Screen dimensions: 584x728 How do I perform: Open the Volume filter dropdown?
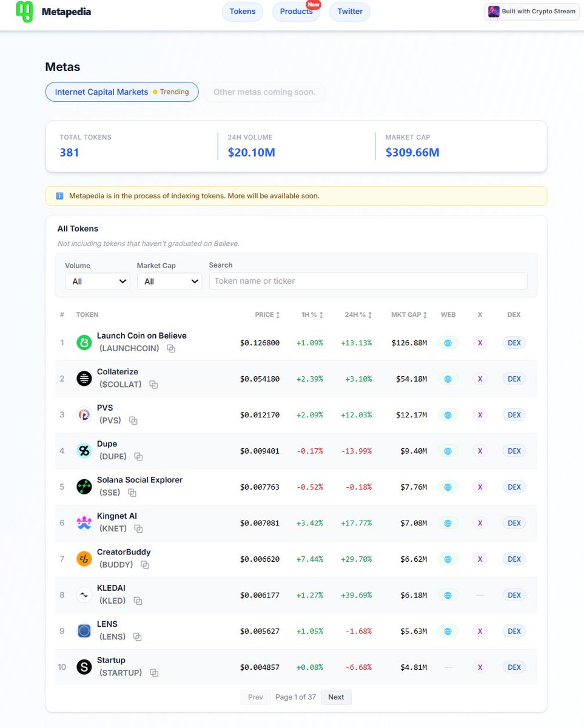pyautogui.click(x=97, y=281)
